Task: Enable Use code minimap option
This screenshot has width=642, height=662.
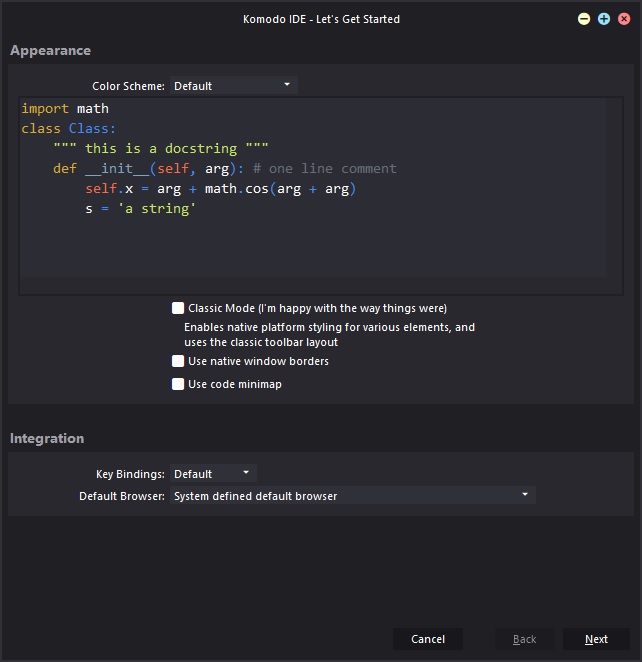Action: pos(178,384)
